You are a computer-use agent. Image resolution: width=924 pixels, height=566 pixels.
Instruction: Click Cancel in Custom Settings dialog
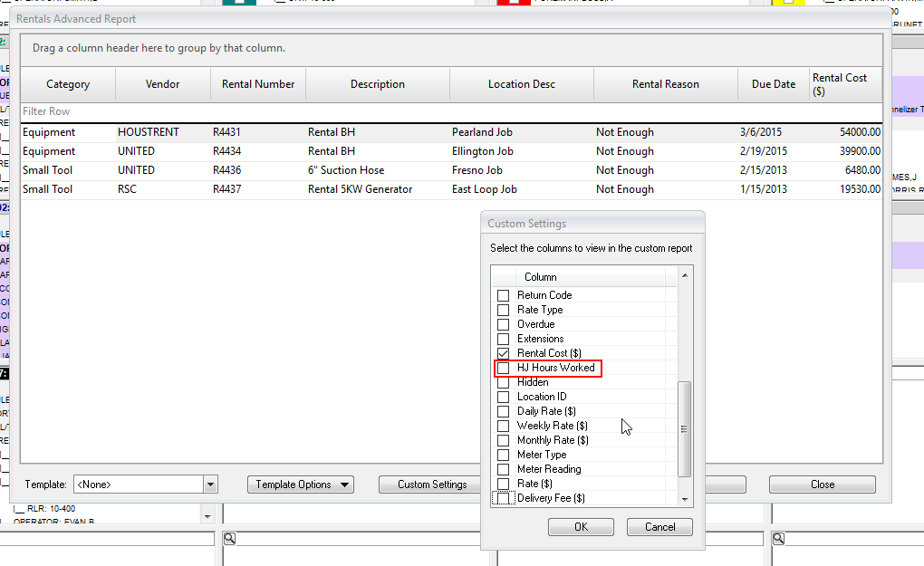point(659,526)
